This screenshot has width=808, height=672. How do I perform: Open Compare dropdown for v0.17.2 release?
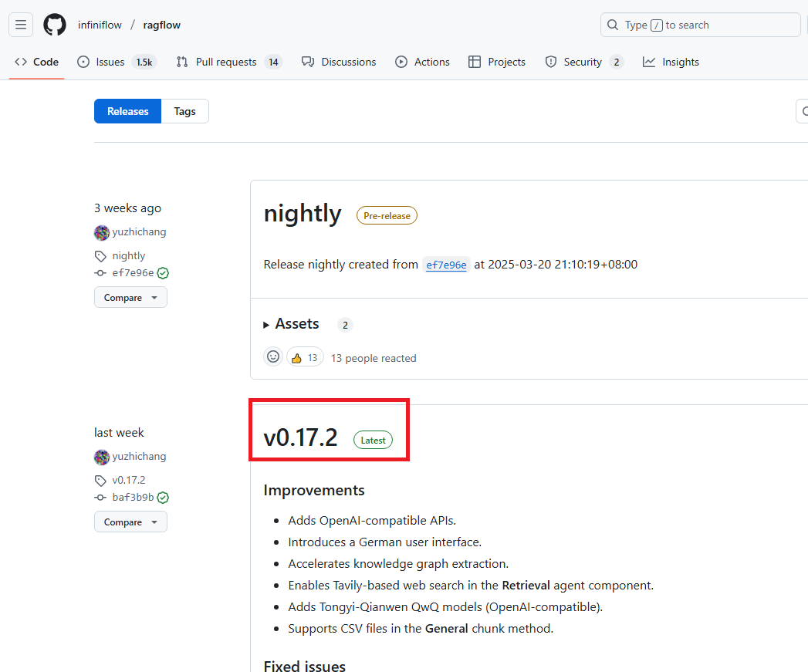pyautogui.click(x=131, y=522)
